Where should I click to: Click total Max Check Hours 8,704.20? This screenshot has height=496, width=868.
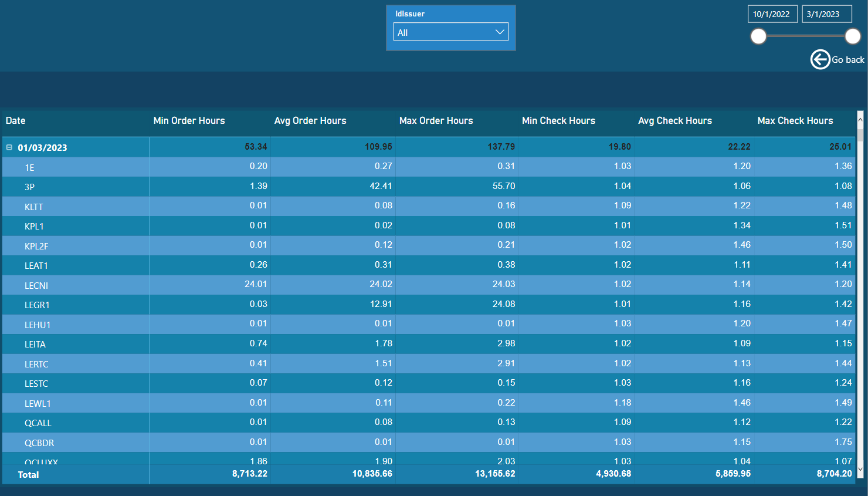point(834,474)
